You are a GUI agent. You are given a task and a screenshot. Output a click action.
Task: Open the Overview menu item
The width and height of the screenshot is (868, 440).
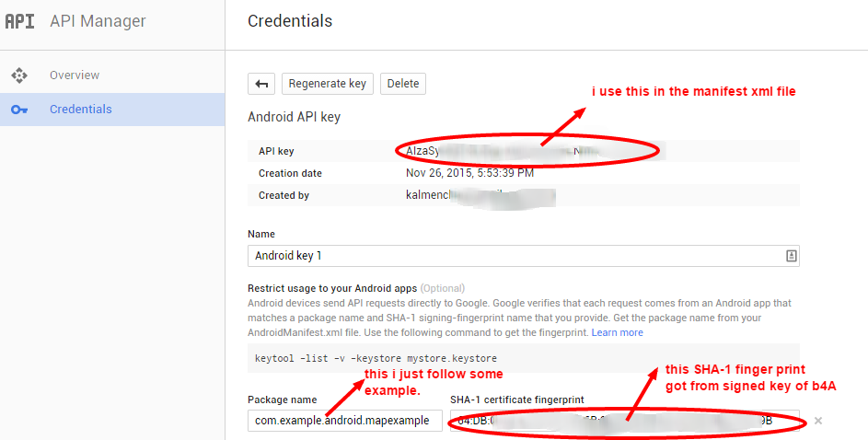(75, 75)
